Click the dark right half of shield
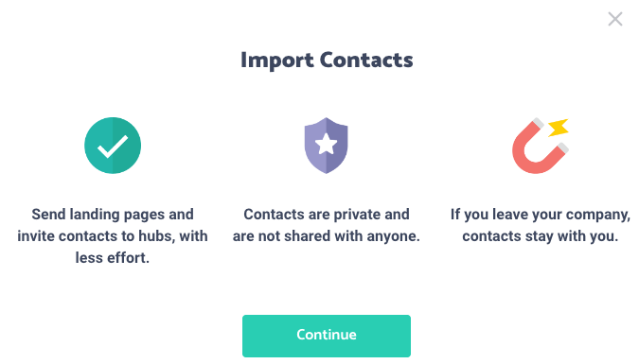 click(337, 146)
